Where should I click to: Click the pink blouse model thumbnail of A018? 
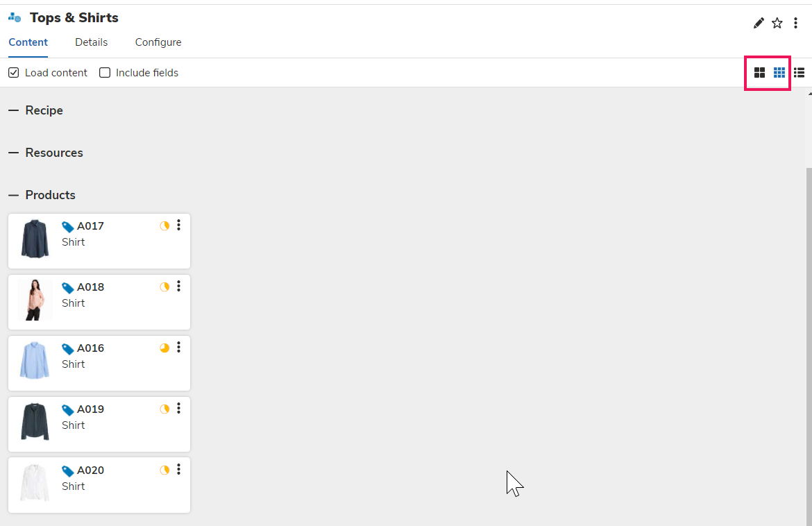click(x=35, y=300)
